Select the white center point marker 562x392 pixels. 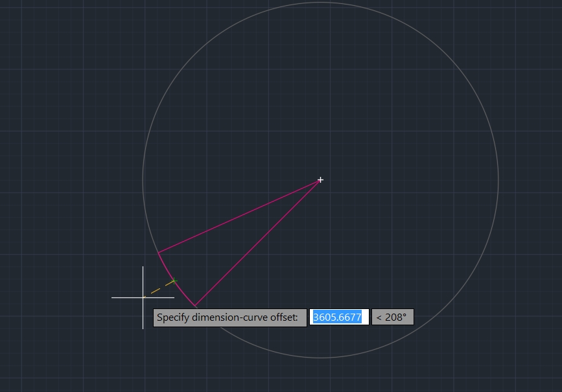tap(320, 180)
